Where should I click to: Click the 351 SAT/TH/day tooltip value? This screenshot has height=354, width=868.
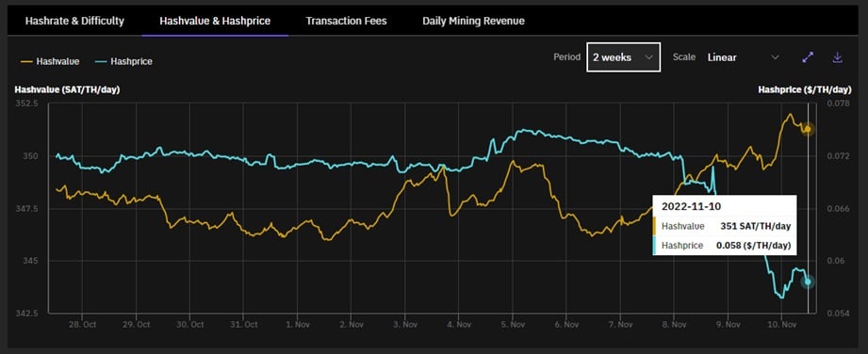click(x=755, y=226)
